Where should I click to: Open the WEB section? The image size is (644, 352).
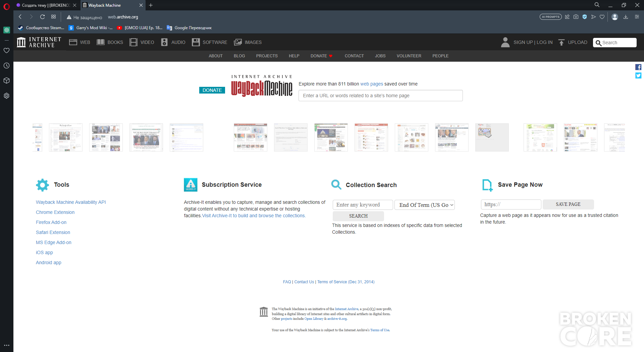[80, 42]
